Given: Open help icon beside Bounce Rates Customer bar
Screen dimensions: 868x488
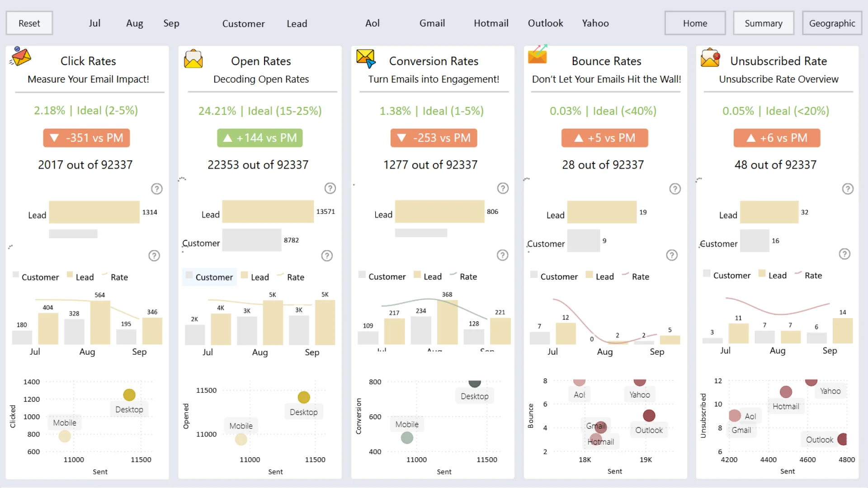Looking at the screenshot, I should 672,255.
